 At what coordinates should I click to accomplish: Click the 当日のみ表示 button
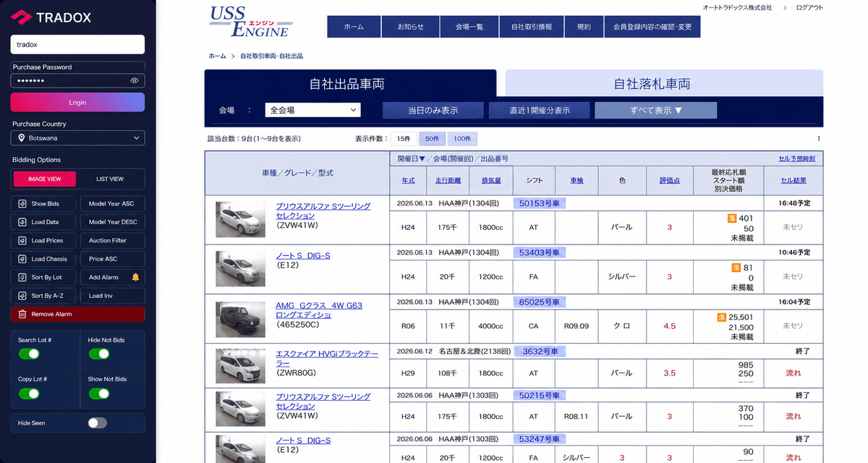point(433,111)
